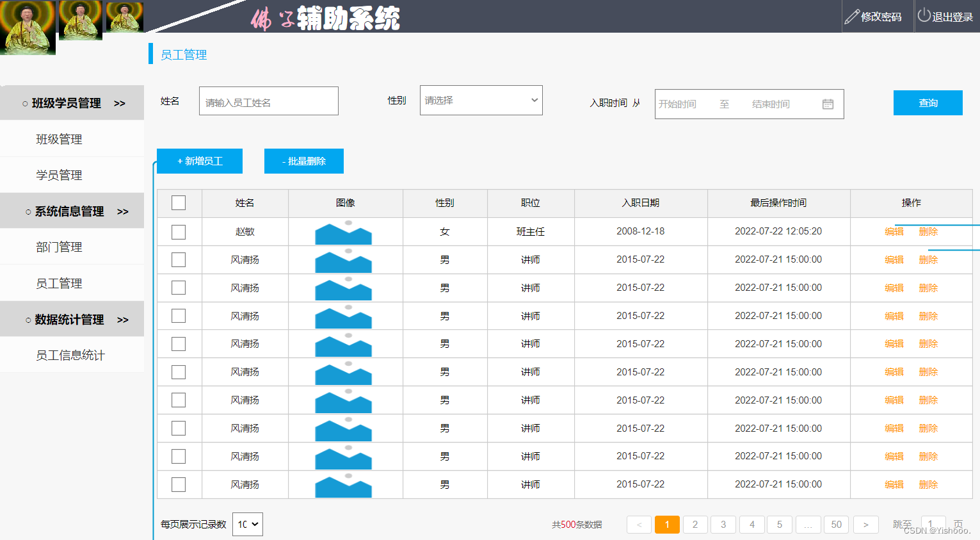The width and height of the screenshot is (980, 540).
Task: Click 修改密码 link in header
Action: 881,17
